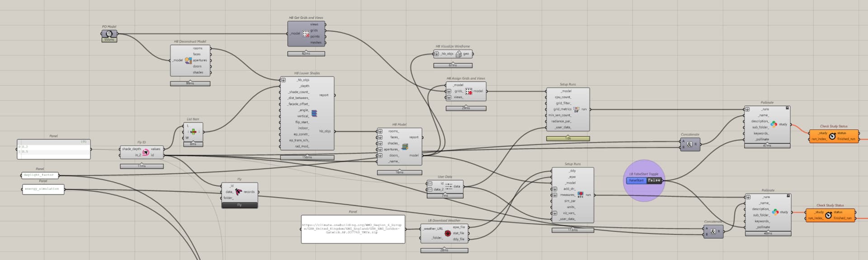Click the arrow marker beside views_ on Assign Grids
The width and height of the screenshot is (868, 260).
pyautogui.click(x=449, y=97)
